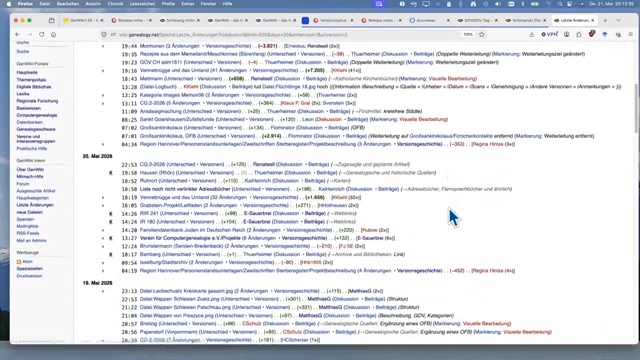The height and width of the screenshot is (360, 640).
Task: Go back to the previous page
Action: (18, 35)
